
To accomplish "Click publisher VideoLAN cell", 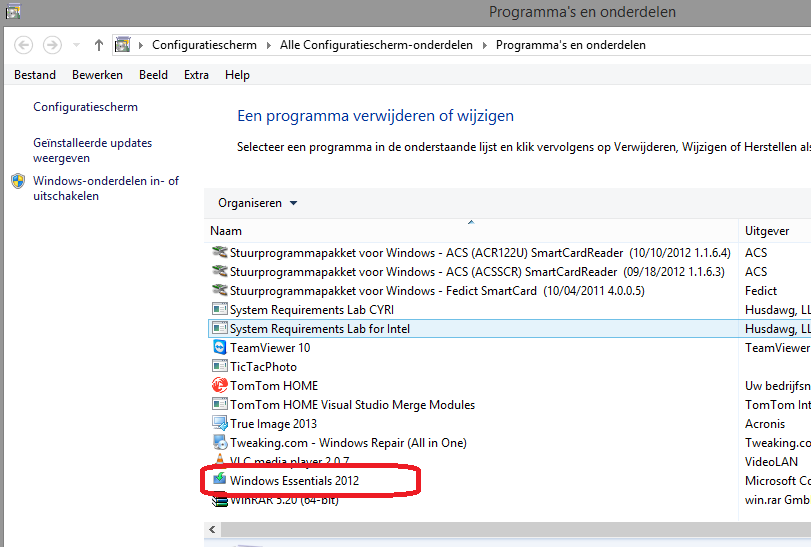I will point(771,462).
